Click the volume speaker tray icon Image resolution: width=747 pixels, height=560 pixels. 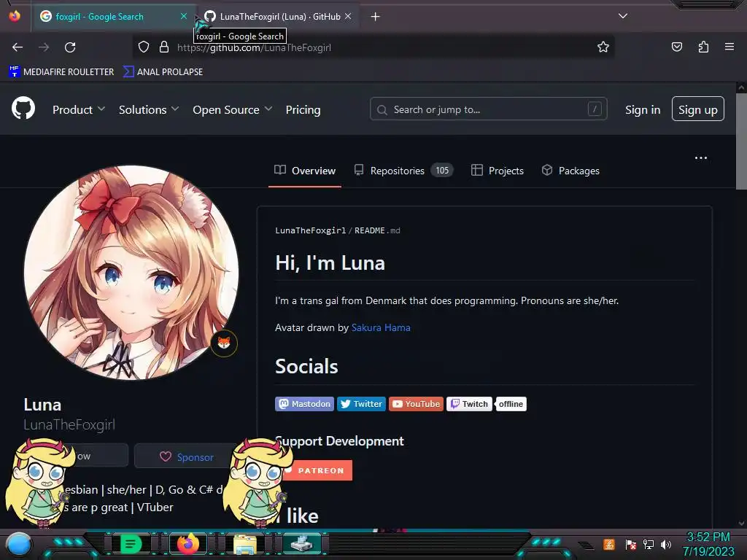(x=665, y=544)
